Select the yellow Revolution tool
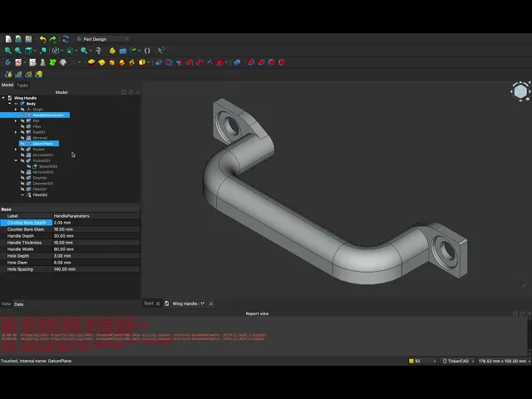The image size is (532, 399). [101, 62]
